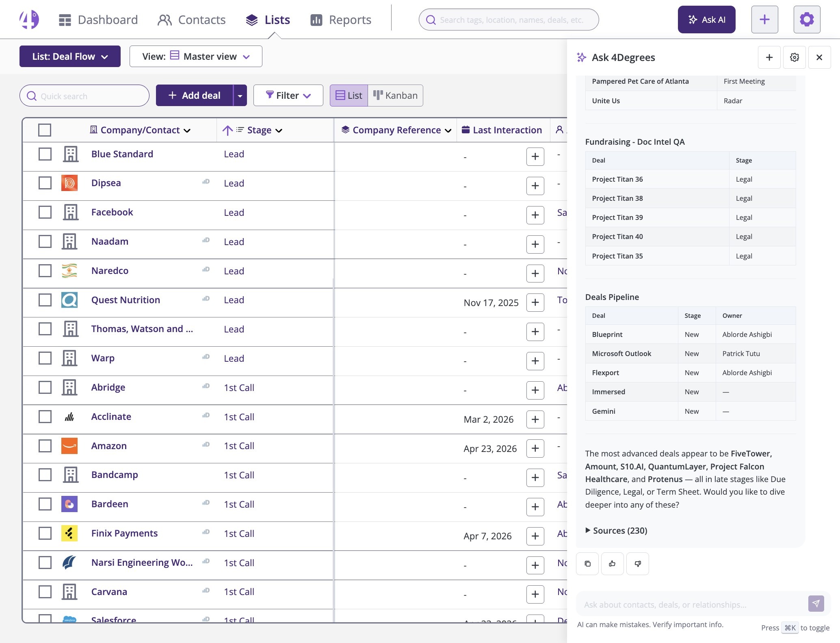Image resolution: width=840 pixels, height=643 pixels.
Task: Open the purple settings gear in header
Action: pyautogui.click(x=807, y=20)
